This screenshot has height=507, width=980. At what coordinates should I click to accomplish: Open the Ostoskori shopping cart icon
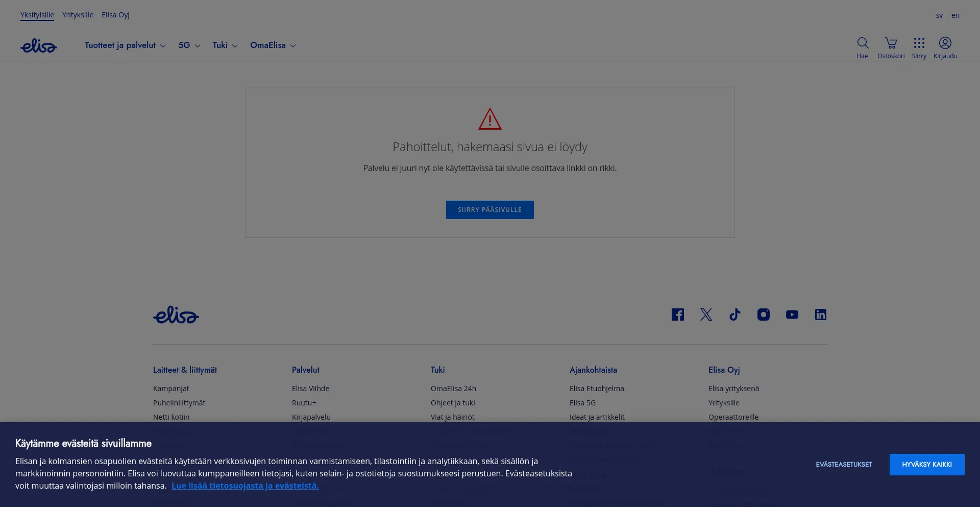(x=891, y=43)
